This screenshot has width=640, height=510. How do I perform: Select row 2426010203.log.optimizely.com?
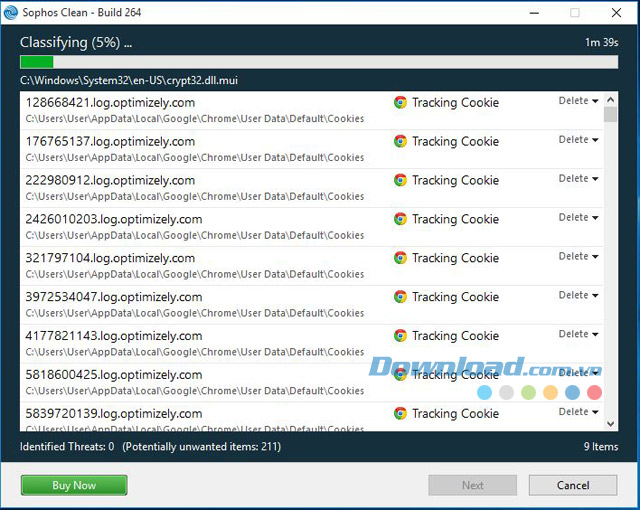click(311, 227)
